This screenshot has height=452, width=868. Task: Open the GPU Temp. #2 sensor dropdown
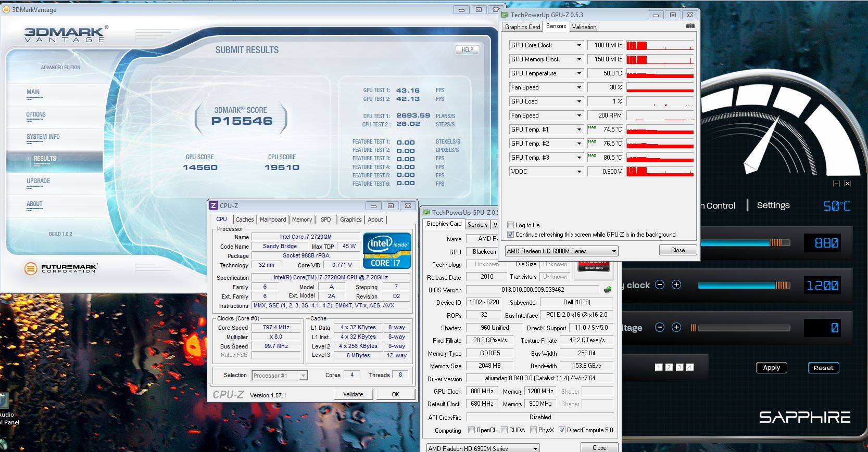(x=578, y=144)
